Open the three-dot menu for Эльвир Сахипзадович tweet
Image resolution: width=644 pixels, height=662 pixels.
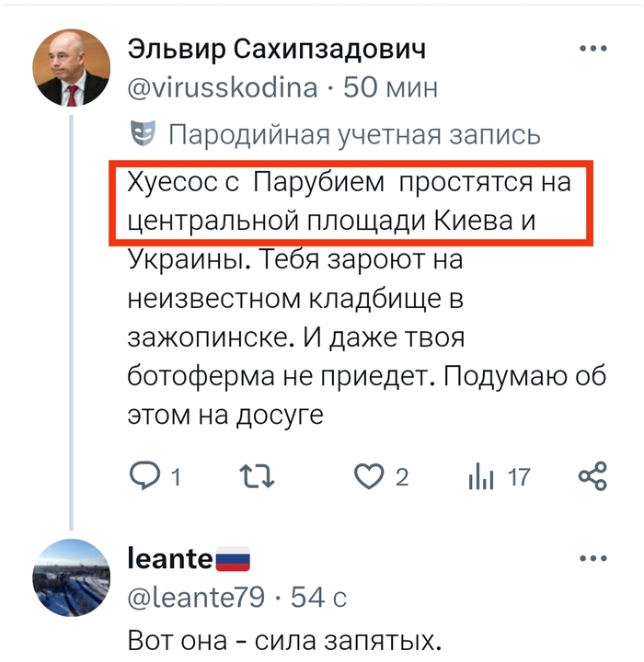(592, 49)
